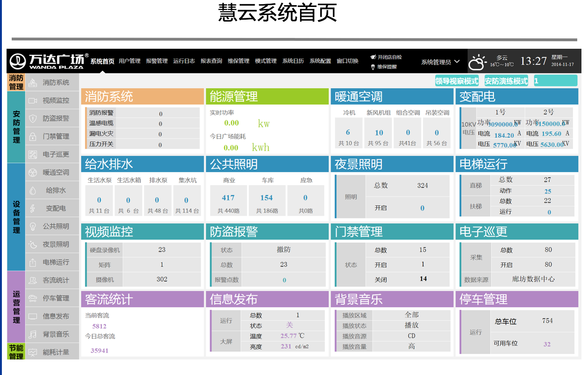This screenshot has height=375, width=588.
Task: Click the access control lock icon
Action: pos(33,136)
